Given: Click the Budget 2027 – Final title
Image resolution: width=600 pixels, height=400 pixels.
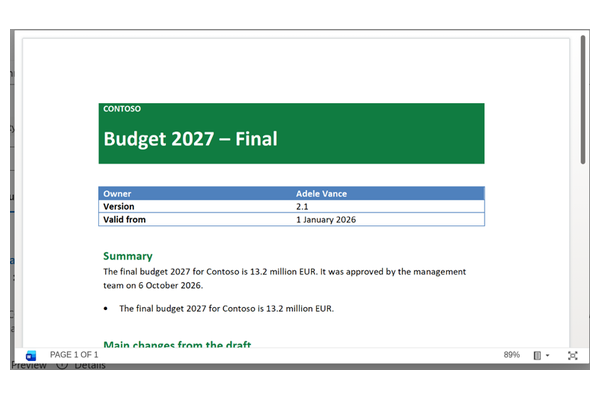Looking at the screenshot, I should point(190,139).
